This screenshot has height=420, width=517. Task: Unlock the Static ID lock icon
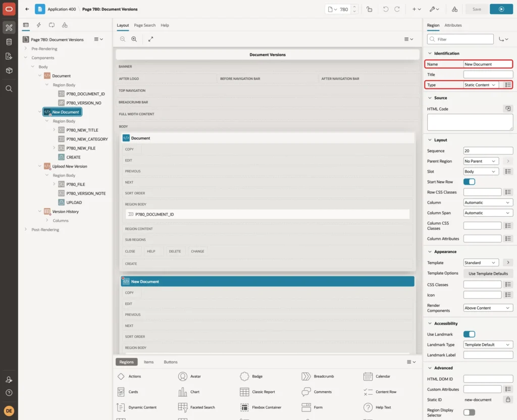point(508,400)
